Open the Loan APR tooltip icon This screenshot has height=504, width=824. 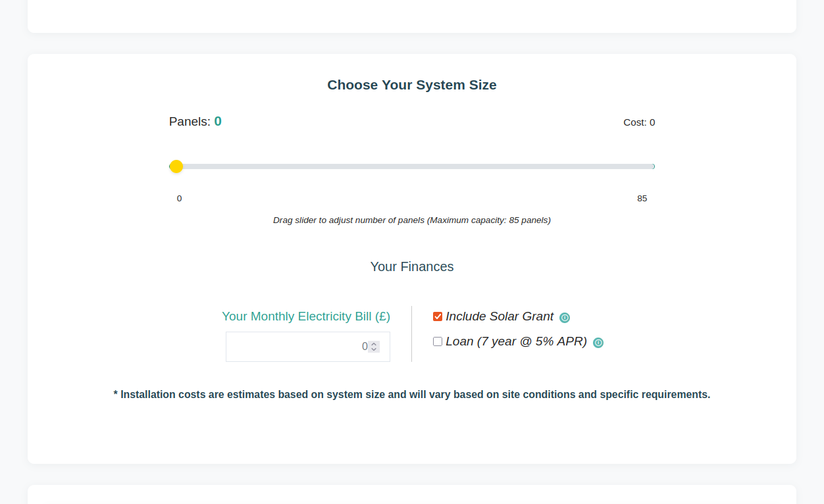point(598,342)
